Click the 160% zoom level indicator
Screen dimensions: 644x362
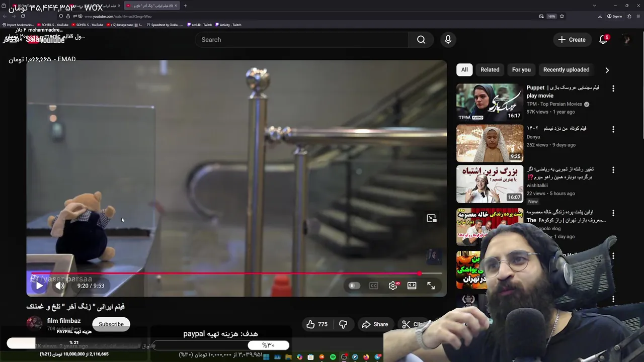(x=551, y=16)
